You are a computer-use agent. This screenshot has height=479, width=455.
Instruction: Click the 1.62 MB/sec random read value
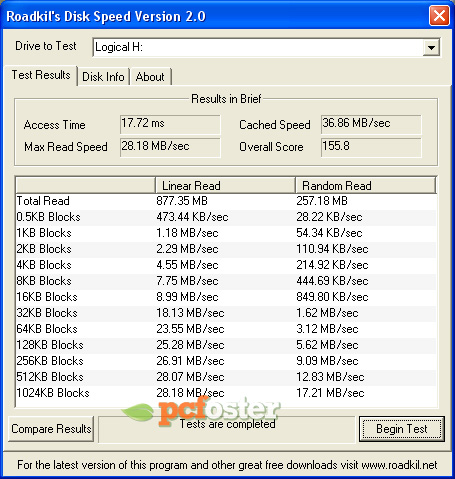[x=327, y=313]
